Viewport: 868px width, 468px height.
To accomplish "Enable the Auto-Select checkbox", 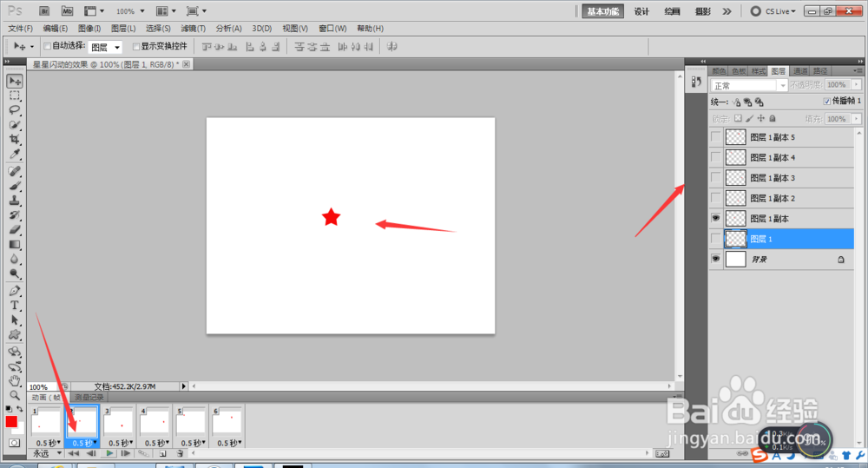I will tap(48, 47).
